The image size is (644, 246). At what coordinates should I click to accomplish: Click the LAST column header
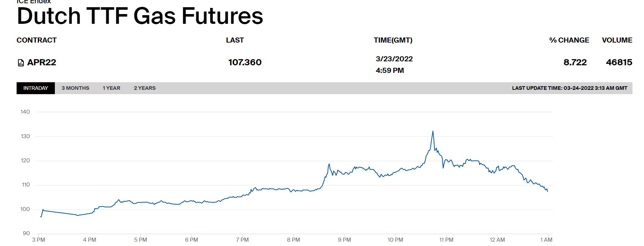click(235, 40)
